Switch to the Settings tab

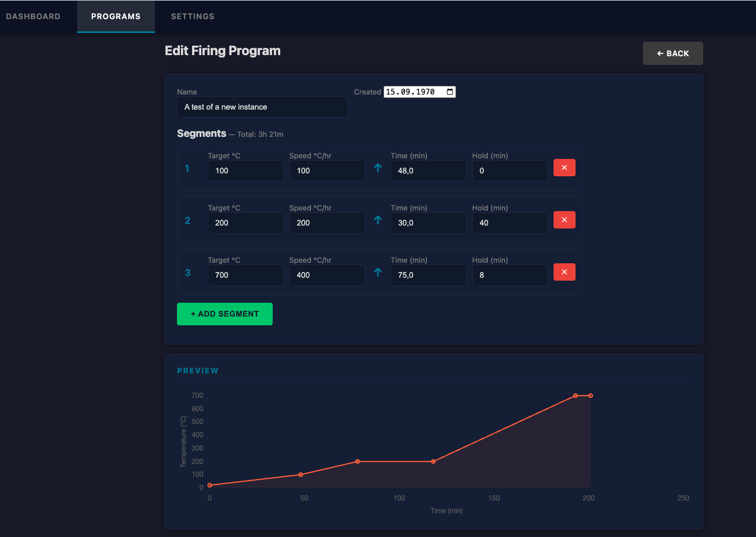[193, 16]
